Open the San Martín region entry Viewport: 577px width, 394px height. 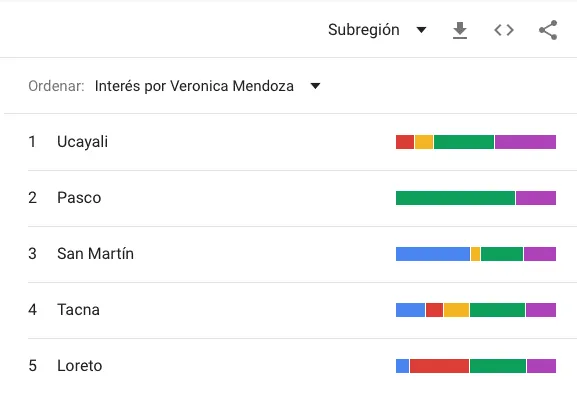tap(292, 254)
